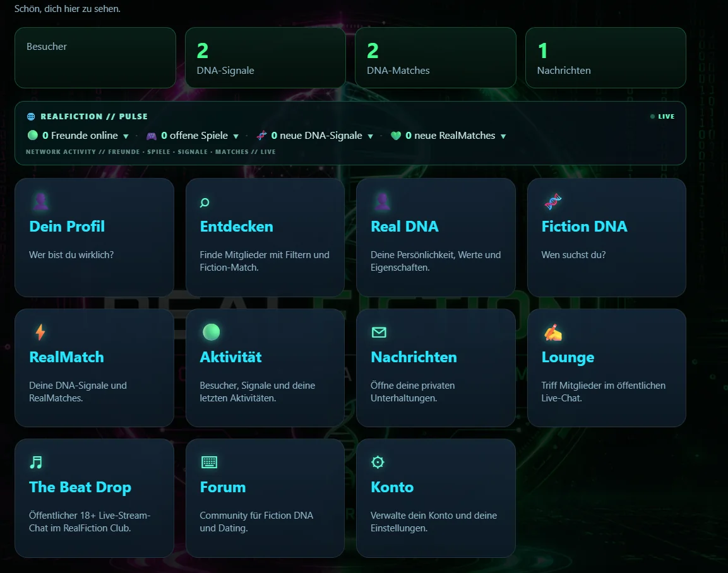Open the Entdecken heading link

tap(236, 227)
